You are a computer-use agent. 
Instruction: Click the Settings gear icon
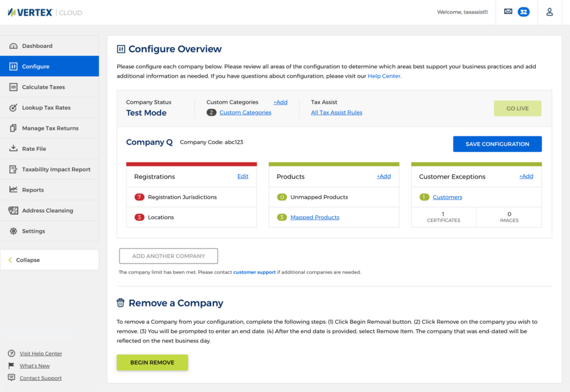pos(14,231)
